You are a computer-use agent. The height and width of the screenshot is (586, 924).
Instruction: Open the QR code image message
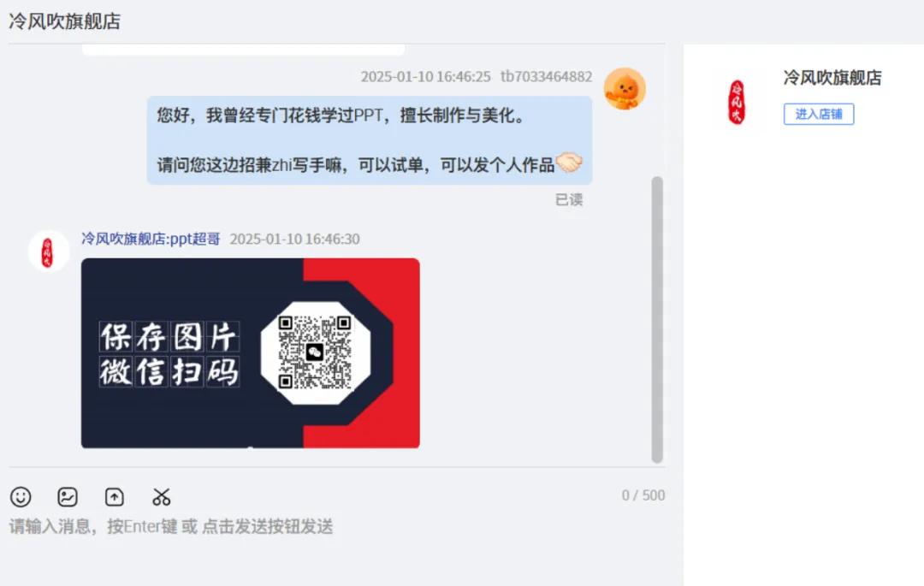point(251,353)
